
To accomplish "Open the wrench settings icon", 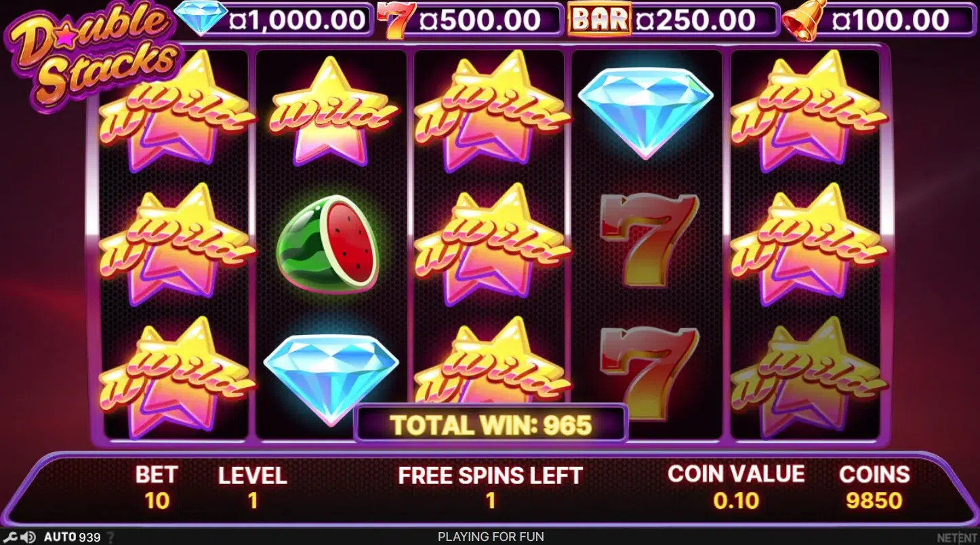I will point(11,538).
